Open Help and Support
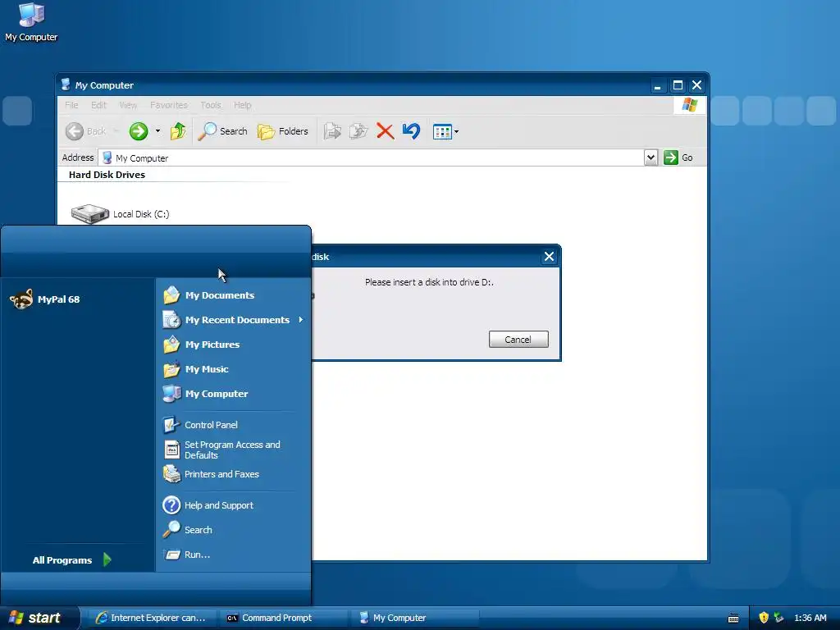The image size is (840, 630). click(x=208, y=505)
